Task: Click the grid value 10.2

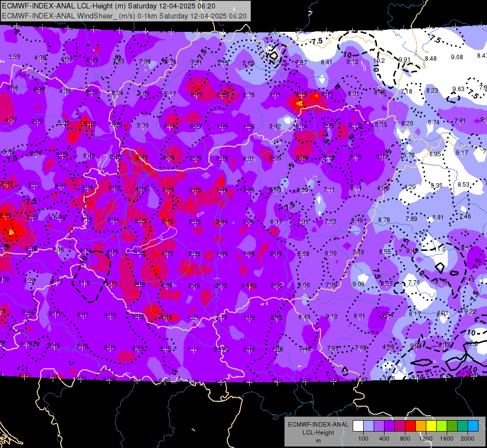Action: coord(379,61)
